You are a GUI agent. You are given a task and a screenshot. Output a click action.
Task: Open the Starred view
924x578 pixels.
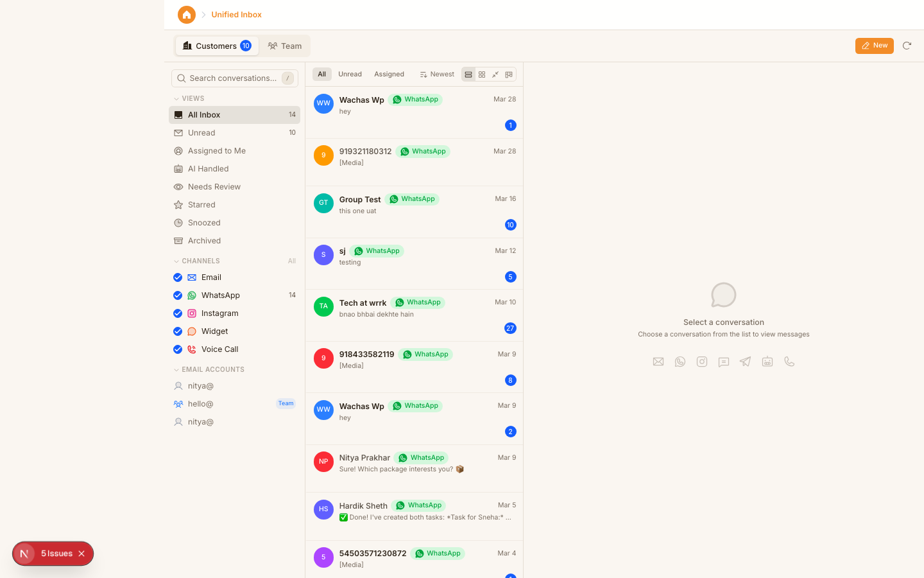pyautogui.click(x=201, y=204)
